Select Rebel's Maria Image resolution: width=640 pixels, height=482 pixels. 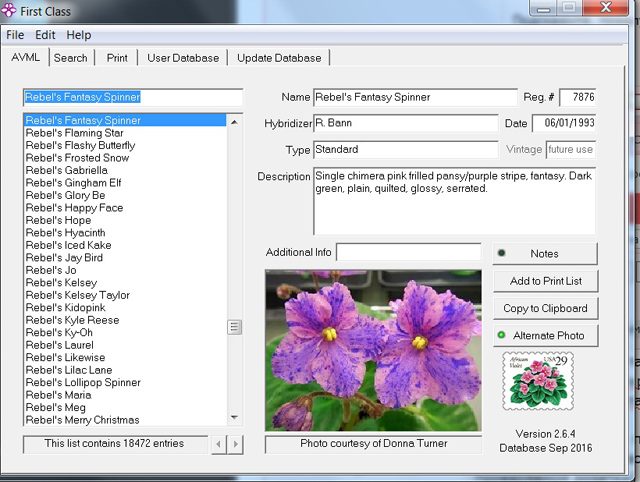125,395
